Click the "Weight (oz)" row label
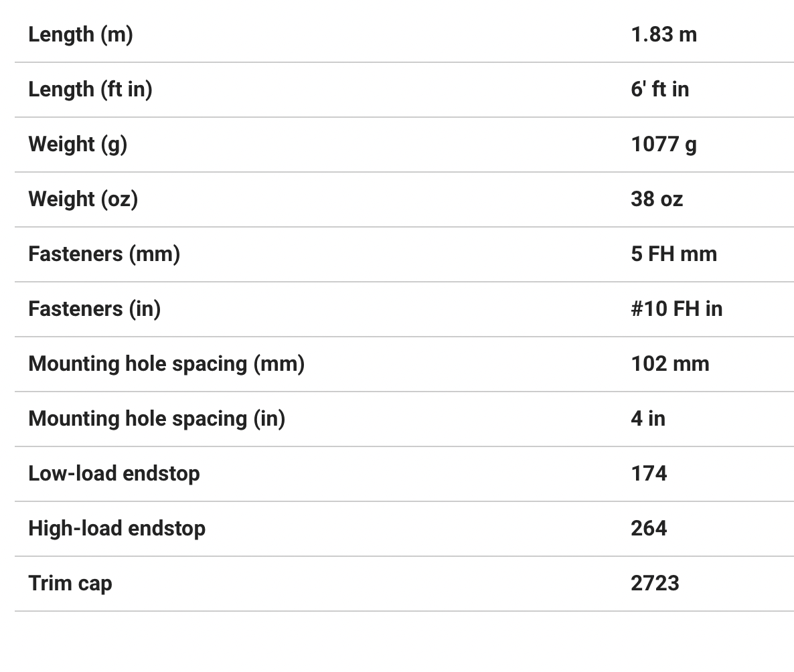The image size is (794, 672). (83, 199)
